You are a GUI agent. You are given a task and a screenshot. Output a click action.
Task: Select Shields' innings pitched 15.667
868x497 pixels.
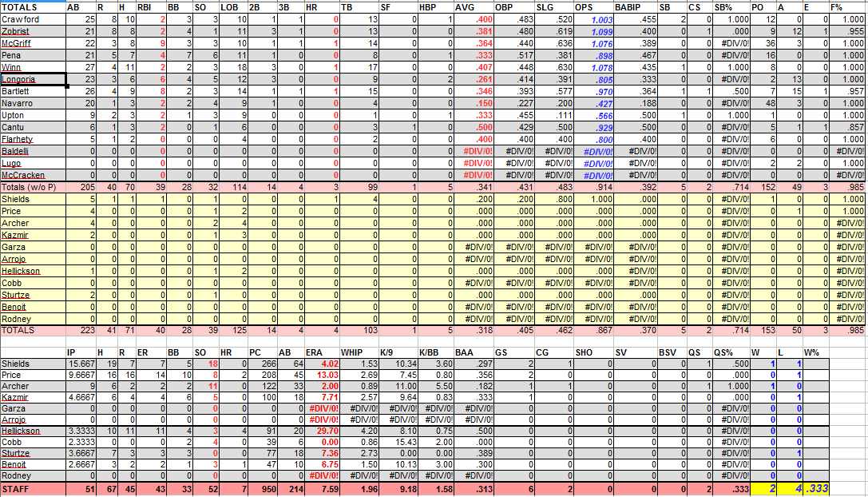tap(81, 364)
